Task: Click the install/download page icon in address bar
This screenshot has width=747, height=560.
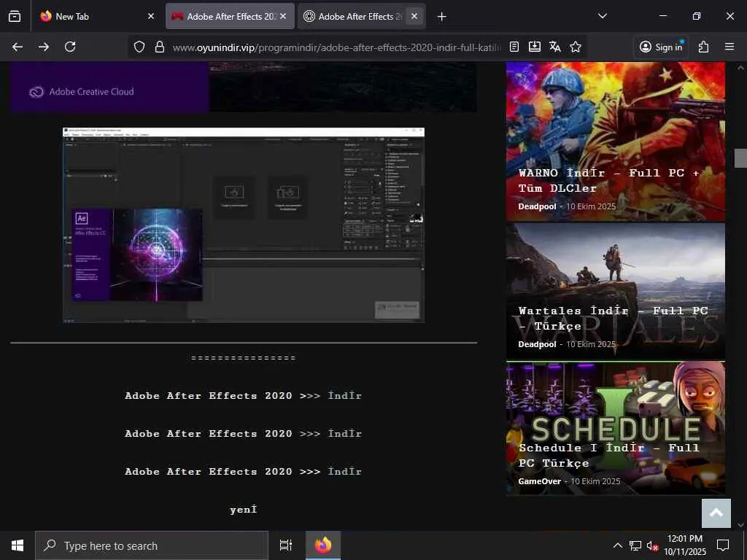Action: point(535,47)
